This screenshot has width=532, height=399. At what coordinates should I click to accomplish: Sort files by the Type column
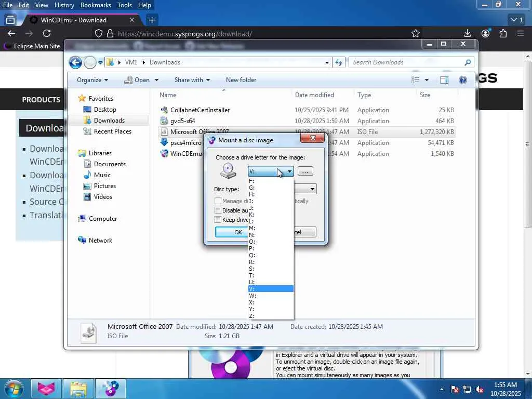pyautogui.click(x=364, y=95)
